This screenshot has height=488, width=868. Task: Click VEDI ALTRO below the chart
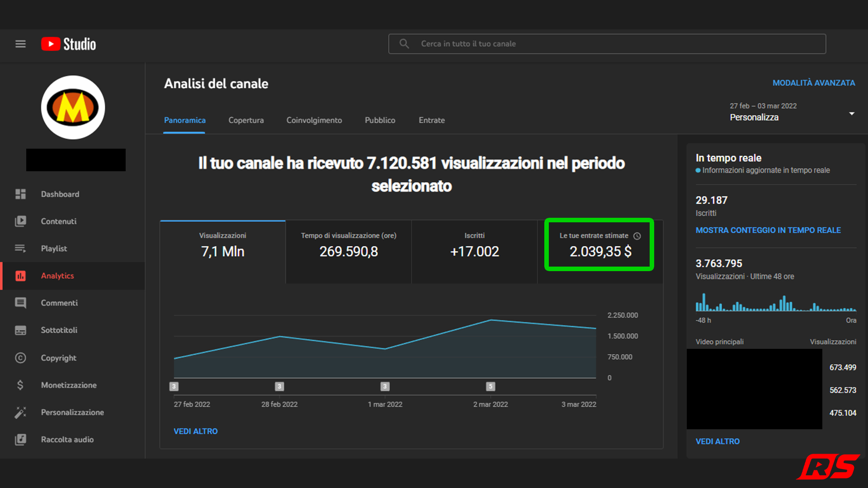tap(196, 432)
